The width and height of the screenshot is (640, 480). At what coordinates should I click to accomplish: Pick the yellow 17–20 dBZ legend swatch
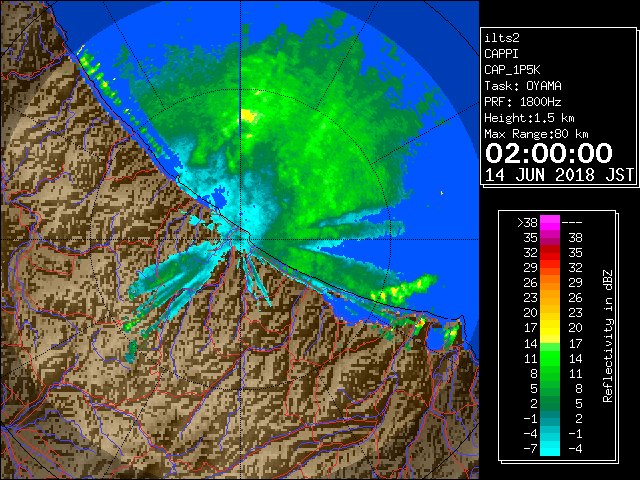550,328
